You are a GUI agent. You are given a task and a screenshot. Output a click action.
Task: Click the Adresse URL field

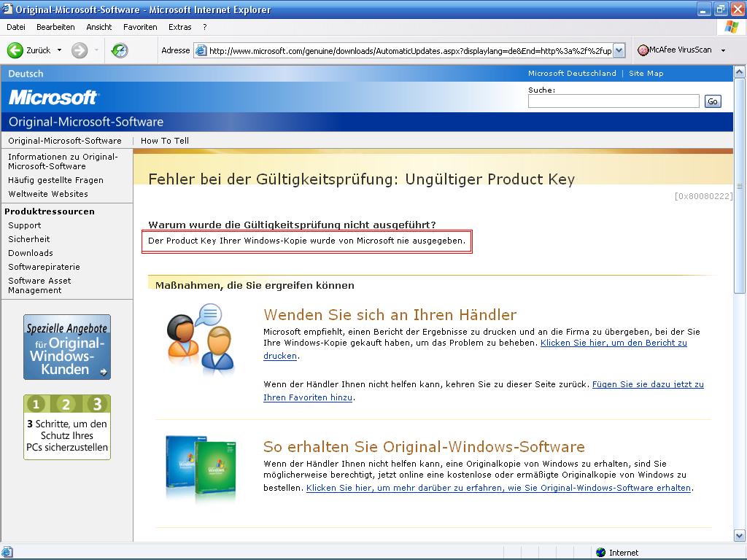coord(410,50)
